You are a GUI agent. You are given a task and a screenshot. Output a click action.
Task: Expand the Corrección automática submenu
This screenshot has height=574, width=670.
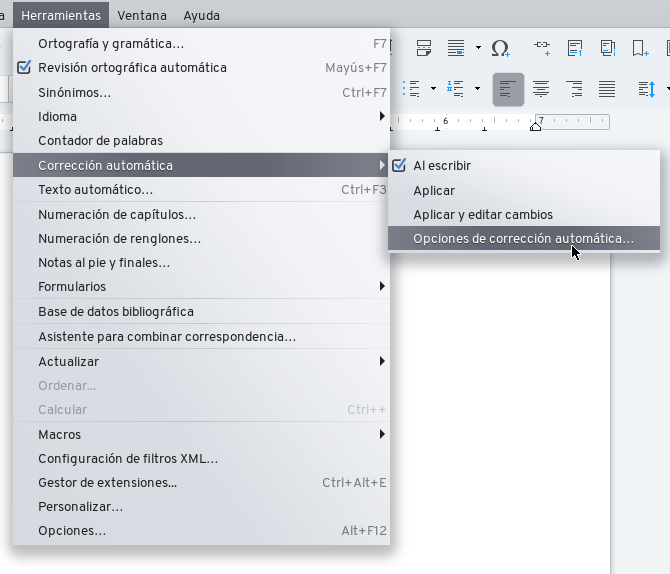pos(201,165)
